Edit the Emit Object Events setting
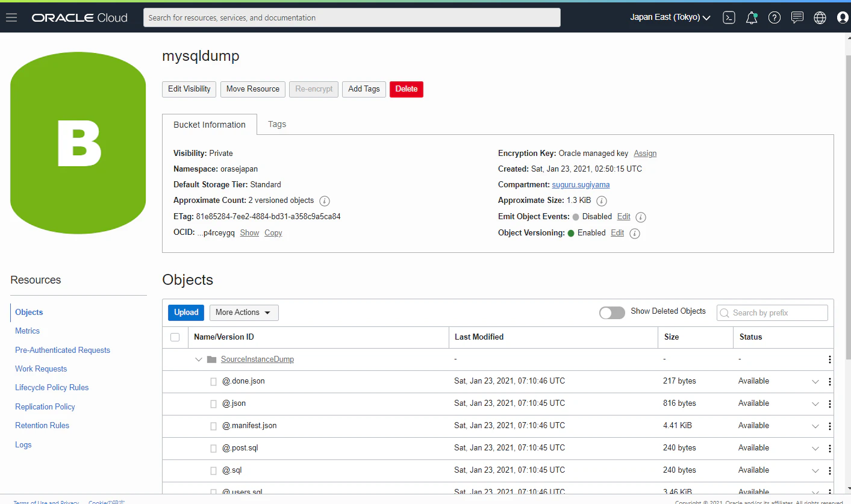Image resolution: width=851 pixels, height=504 pixels. click(623, 217)
